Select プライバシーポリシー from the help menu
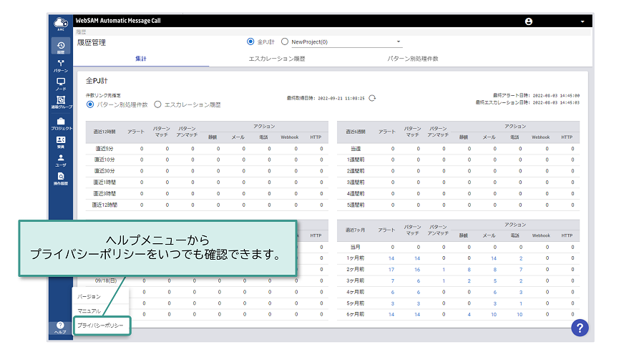 pyautogui.click(x=101, y=326)
